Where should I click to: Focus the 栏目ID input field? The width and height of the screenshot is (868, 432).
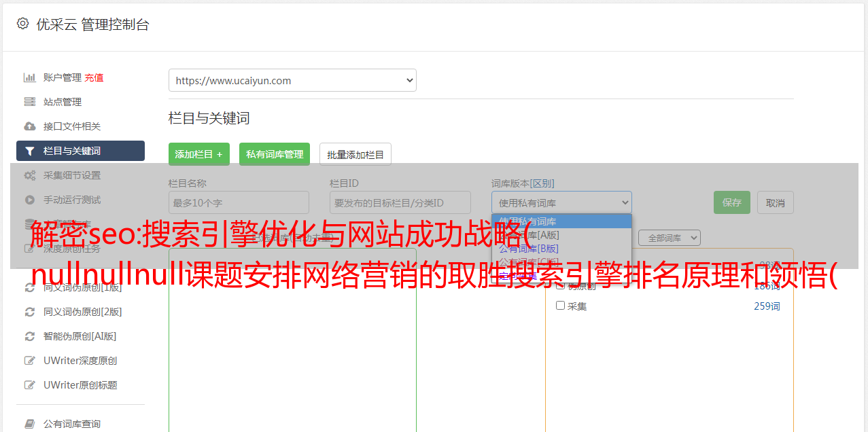400,202
